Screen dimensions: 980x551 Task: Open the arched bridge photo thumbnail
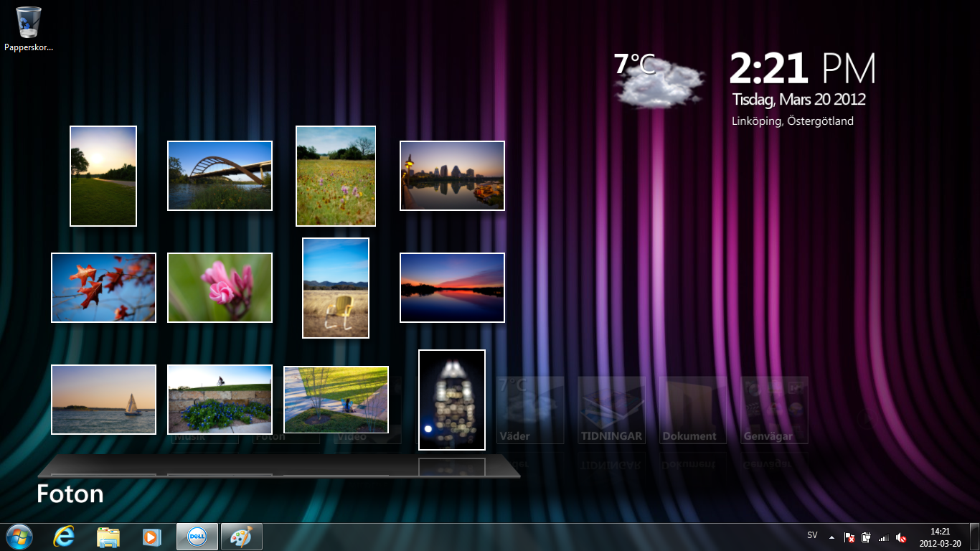point(220,176)
